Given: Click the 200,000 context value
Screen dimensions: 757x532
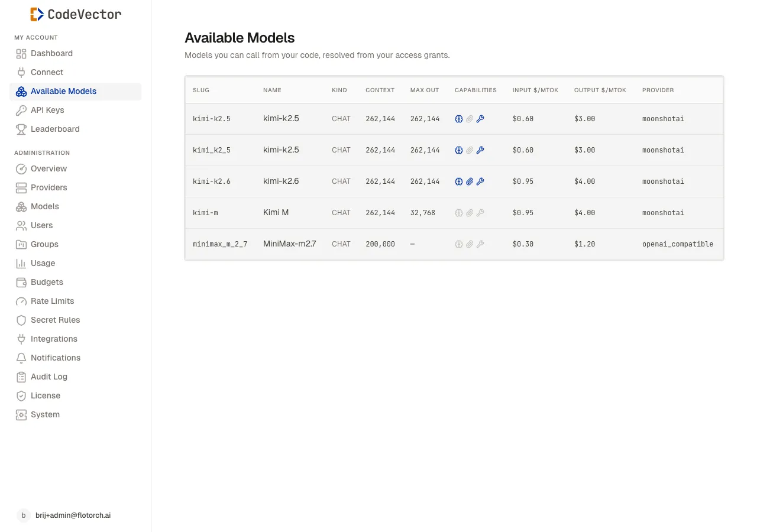Looking at the screenshot, I should pyautogui.click(x=380, y=244).
